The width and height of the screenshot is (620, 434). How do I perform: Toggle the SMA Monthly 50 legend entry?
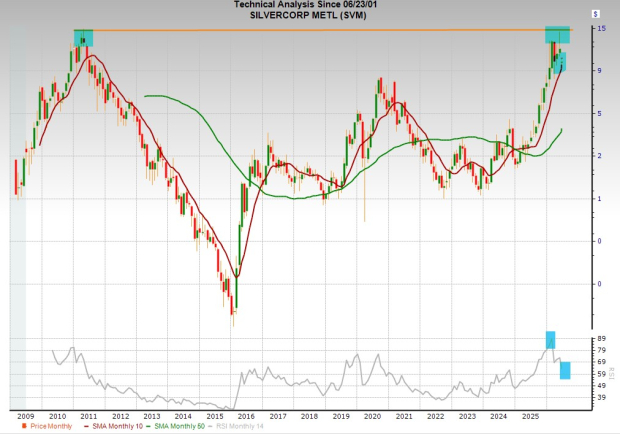point(176,426)
